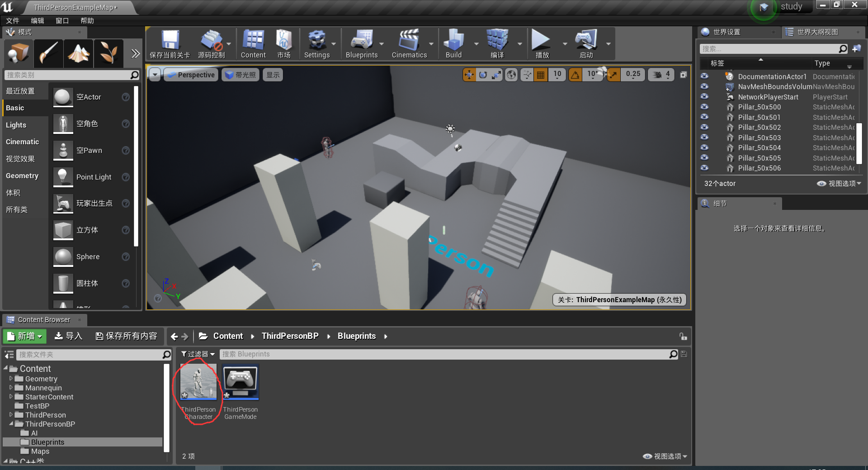Expand the Mannequin folder in tree
The width and height of the screenshot is (868, 470).
click(x=11, y=388)
